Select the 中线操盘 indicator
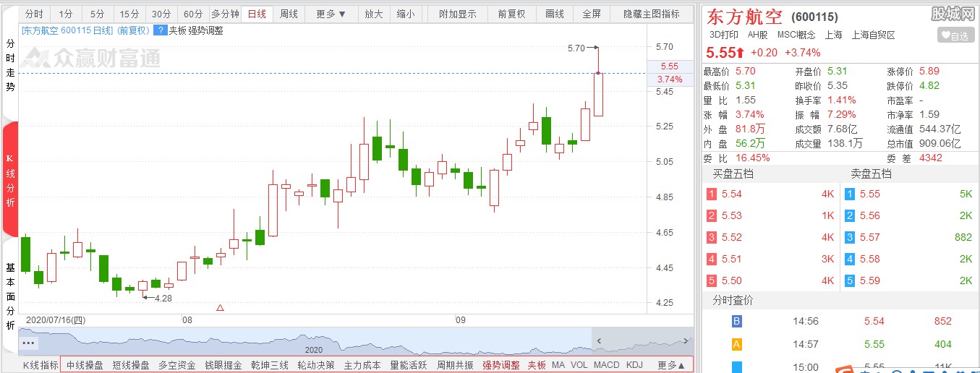This screenshot has height=373, width=980. (85, 365)
